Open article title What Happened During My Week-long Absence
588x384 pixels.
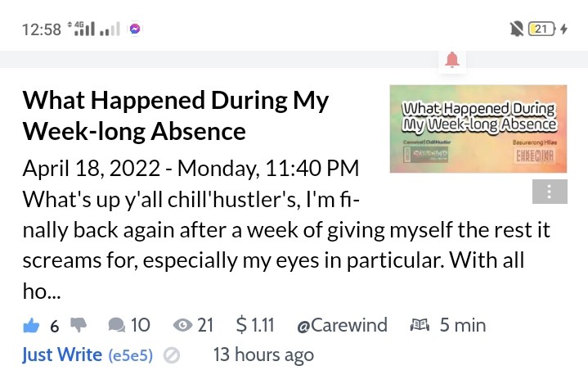pos(176,115)
